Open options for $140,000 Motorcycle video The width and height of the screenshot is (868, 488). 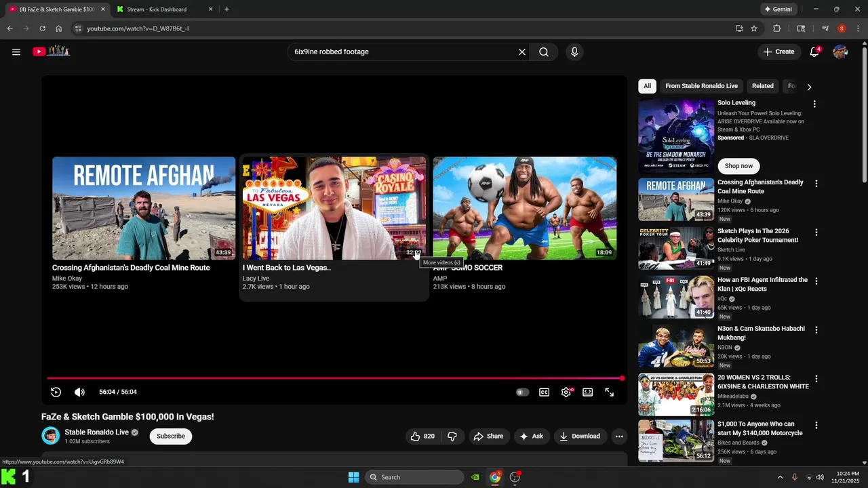[x=816, y=426]
